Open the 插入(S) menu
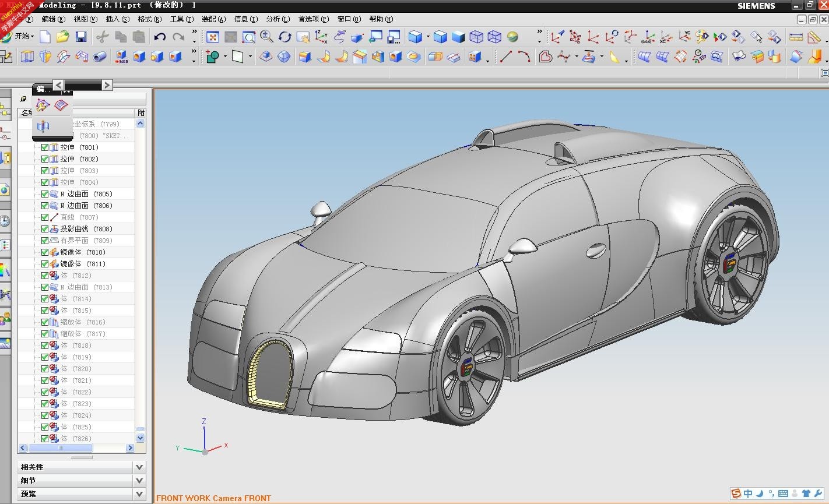Image resolution: width=829 pixels, height=504 pixels. click(x=117, y=19)
